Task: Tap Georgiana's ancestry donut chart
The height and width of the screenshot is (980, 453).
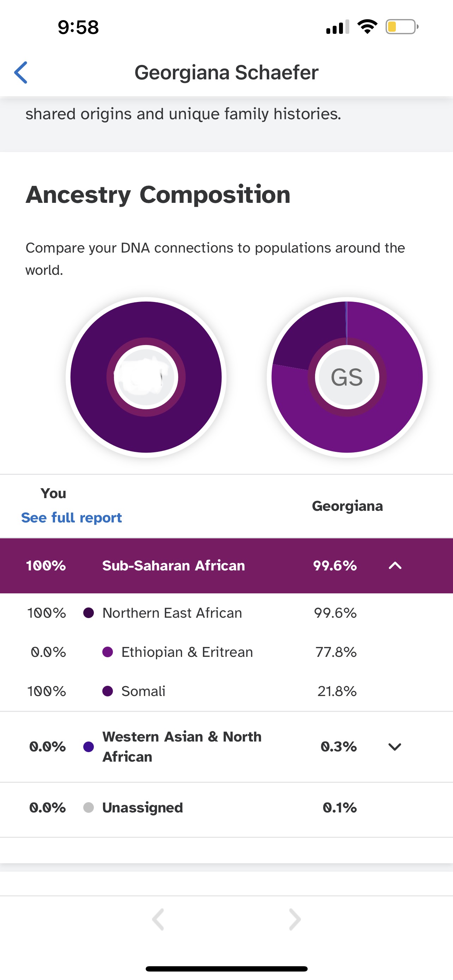Action: click(347, 377)
